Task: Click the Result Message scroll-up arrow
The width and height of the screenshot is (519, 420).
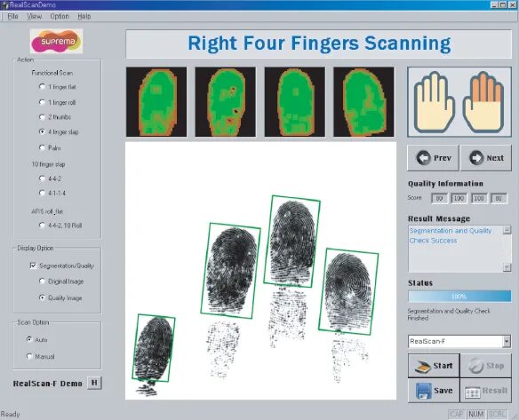Action: point(507,229)
